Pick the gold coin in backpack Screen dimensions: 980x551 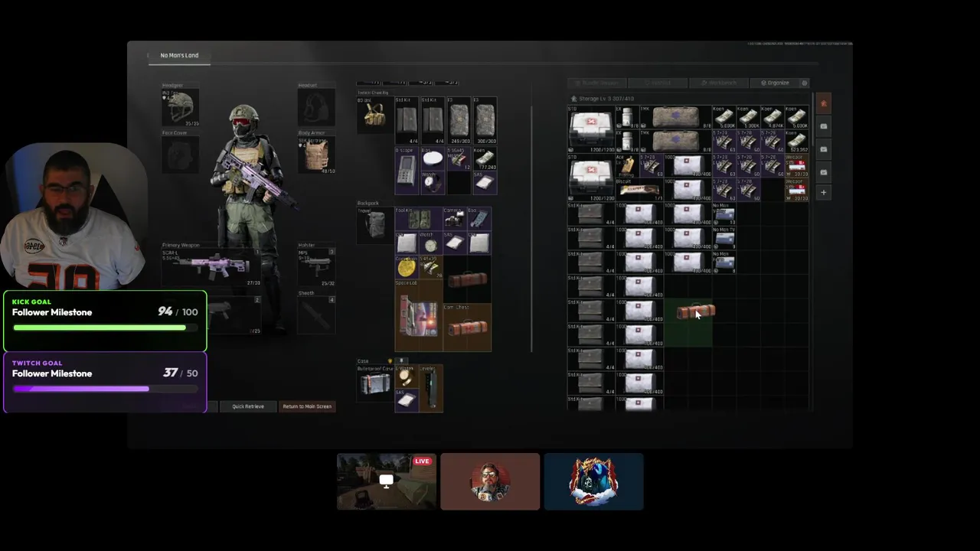[407, 267]
